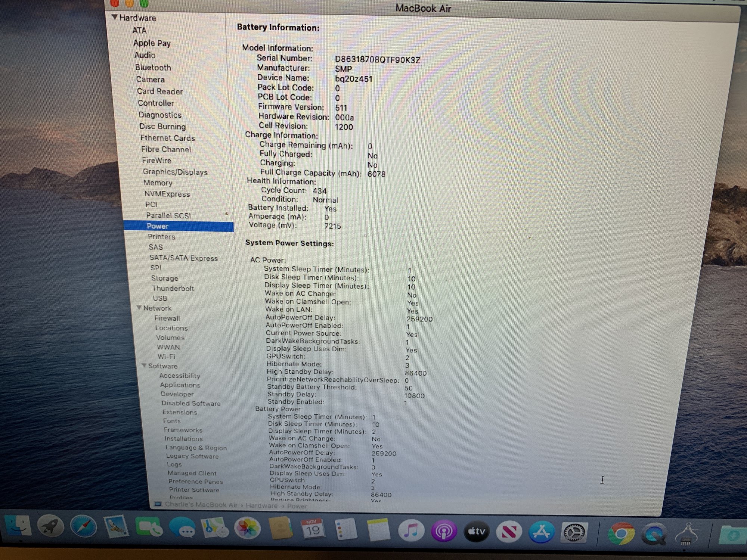Open Podcasts app in the dock

443,531
